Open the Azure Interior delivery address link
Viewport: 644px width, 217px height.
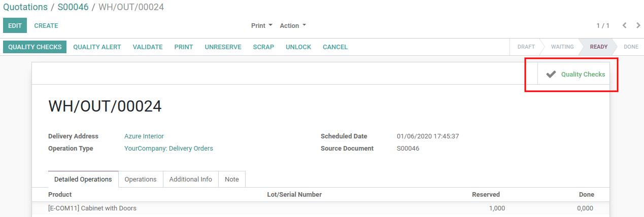144,136
